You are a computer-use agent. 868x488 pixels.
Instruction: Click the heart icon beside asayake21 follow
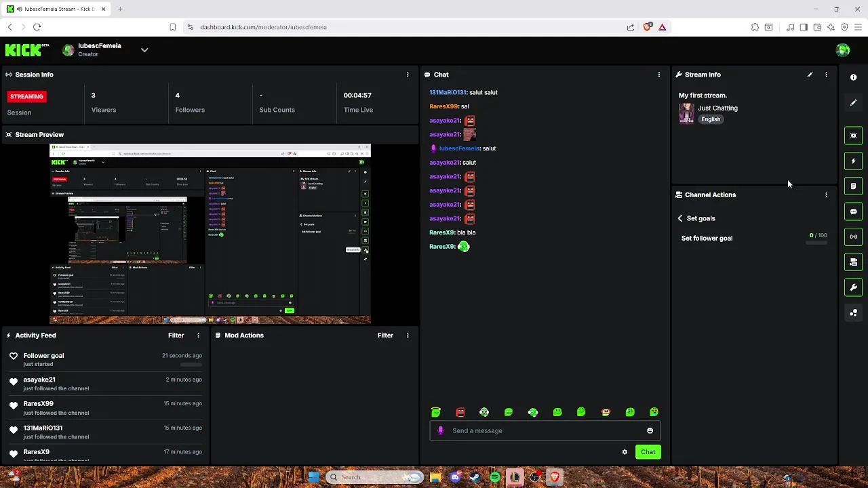click(14, 382)
